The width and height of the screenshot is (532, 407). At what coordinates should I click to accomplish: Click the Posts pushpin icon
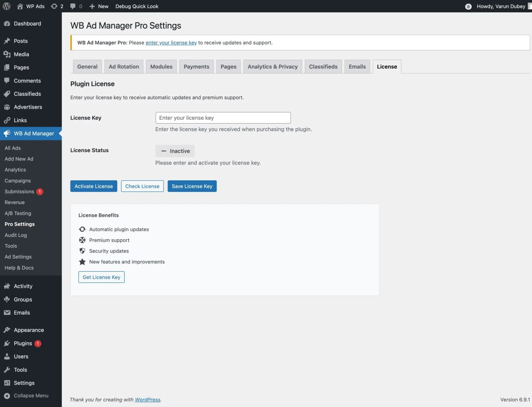(7, 41)
